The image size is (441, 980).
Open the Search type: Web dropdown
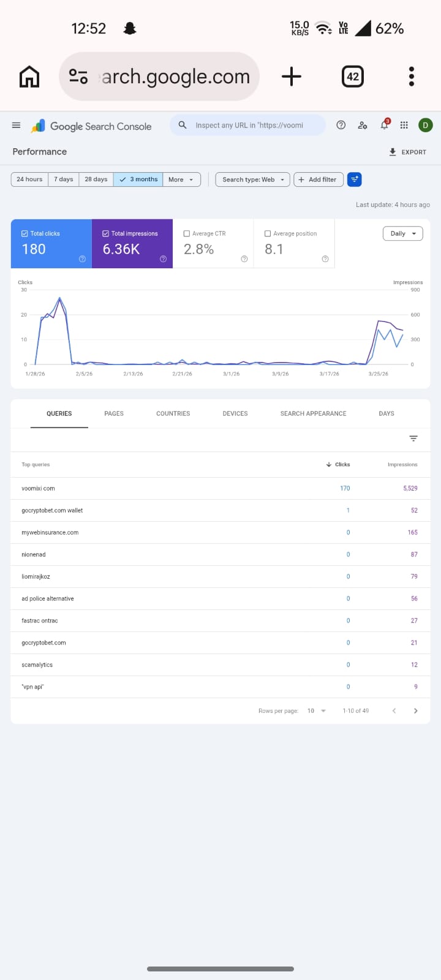[252, 179]
